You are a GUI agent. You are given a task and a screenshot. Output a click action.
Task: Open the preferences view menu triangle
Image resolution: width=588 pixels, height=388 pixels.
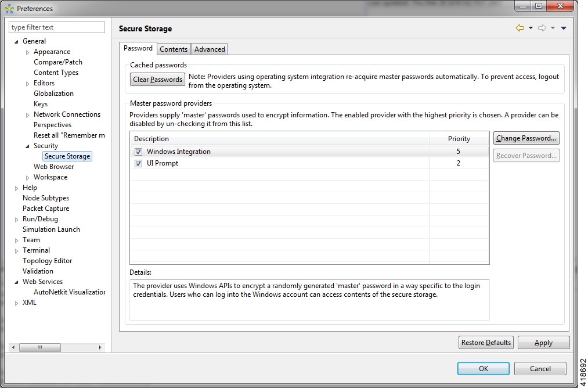pos(564,28)
